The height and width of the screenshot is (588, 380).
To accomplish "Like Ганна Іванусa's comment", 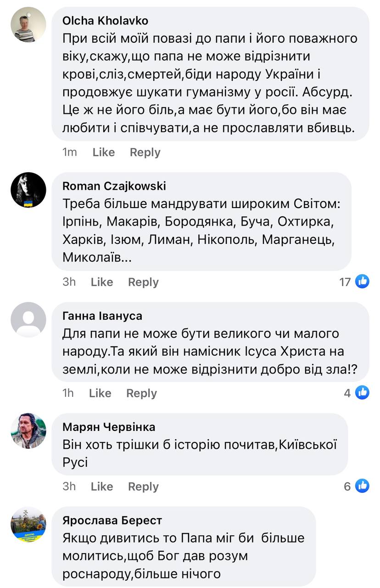I will point(100,393).
